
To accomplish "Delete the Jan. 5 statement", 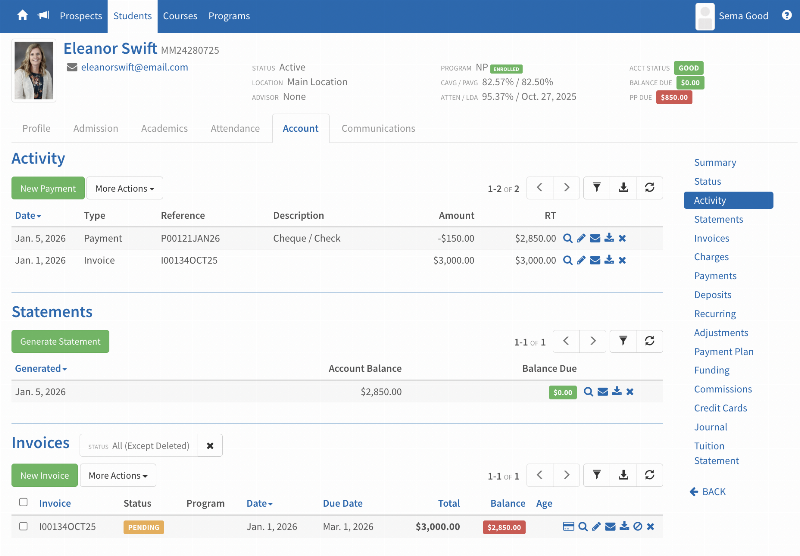I will click(630, 392).
